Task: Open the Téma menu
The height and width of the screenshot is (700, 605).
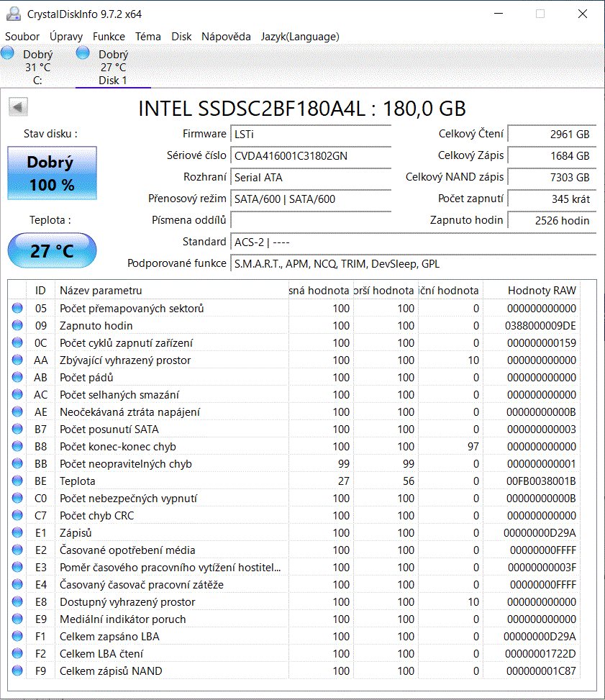Action: tap(146, 37)
